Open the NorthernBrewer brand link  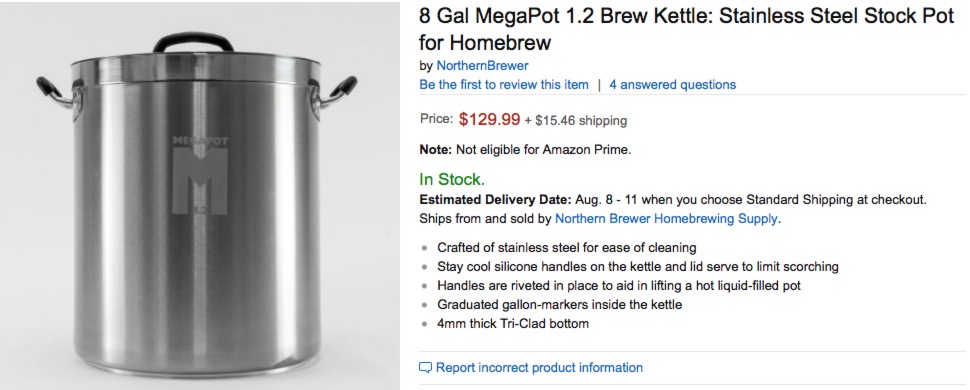coord(483,66)
